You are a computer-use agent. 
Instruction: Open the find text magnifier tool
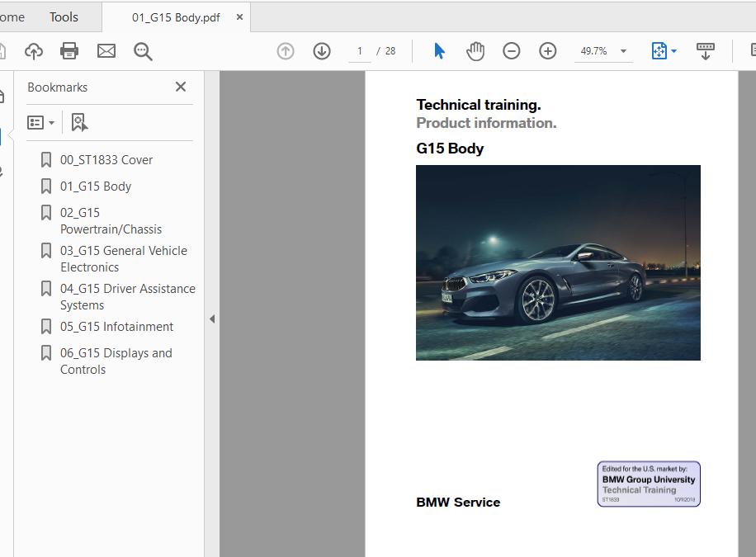[x=143, y=51]
